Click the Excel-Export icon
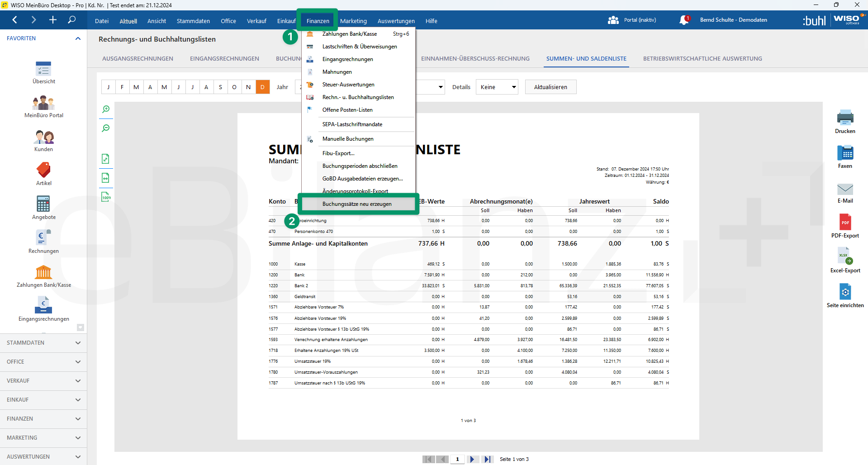Viewport: 868px width, 465px height. [x=845, y=260]
